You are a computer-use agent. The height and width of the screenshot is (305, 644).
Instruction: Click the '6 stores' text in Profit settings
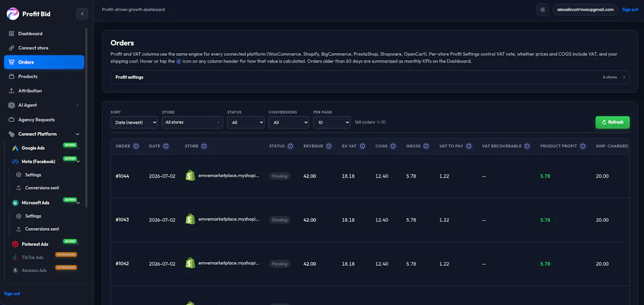(x=610, y=77)
